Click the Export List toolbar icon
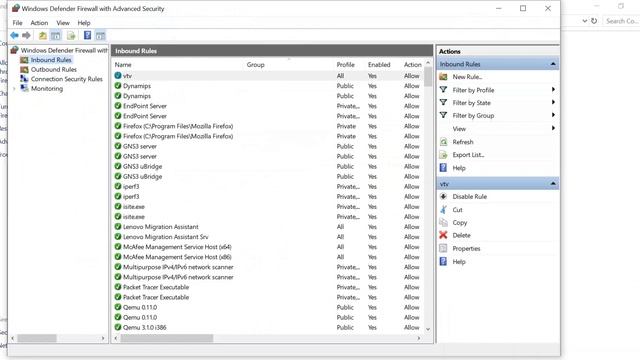The image size is (640, 360). click(x=71, y=36)
